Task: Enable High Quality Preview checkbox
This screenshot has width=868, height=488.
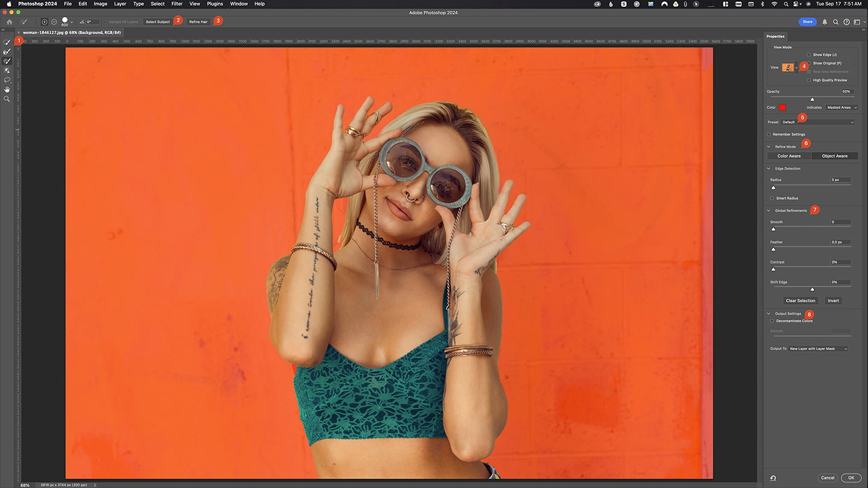Action: point(809,80)
